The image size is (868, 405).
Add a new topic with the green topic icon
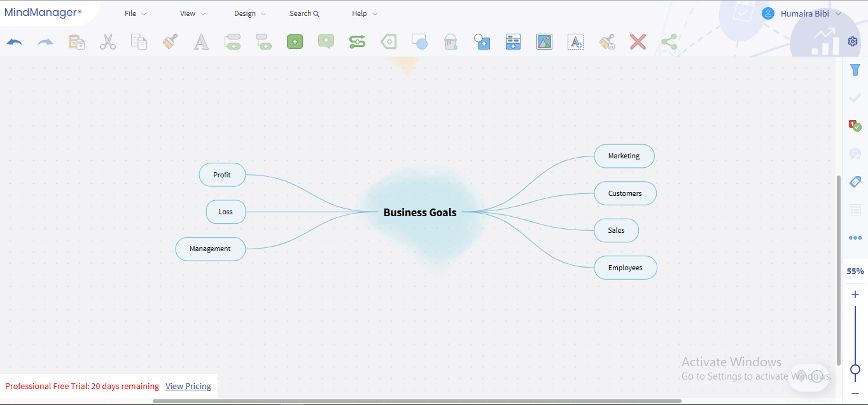pyautogui.click(x=295, y=41)
